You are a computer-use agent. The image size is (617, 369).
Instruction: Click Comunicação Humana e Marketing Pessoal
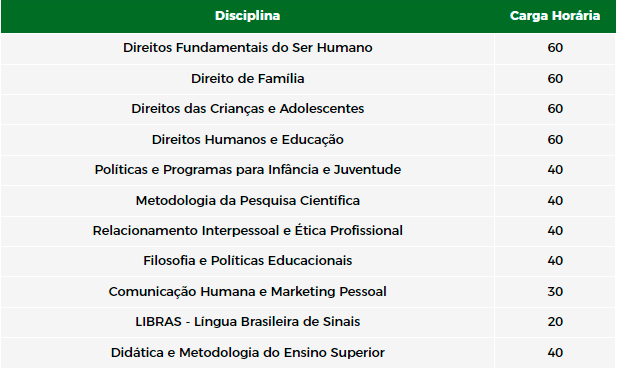click(248, 292)
